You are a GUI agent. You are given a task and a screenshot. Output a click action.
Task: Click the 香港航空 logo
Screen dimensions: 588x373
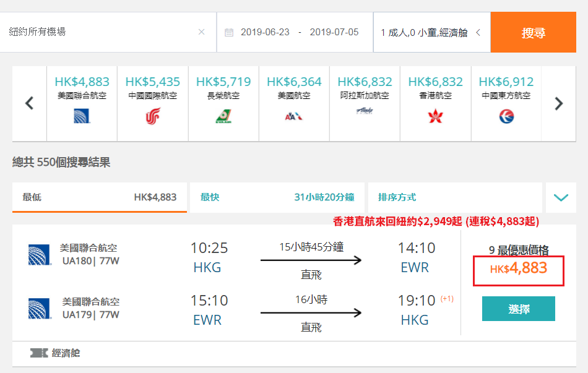tap(435, 116)
